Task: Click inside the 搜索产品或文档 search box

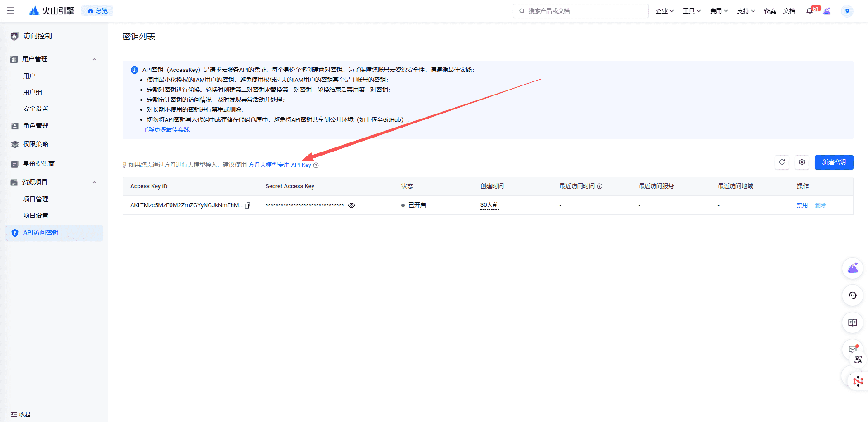Action: pos(580,10)
